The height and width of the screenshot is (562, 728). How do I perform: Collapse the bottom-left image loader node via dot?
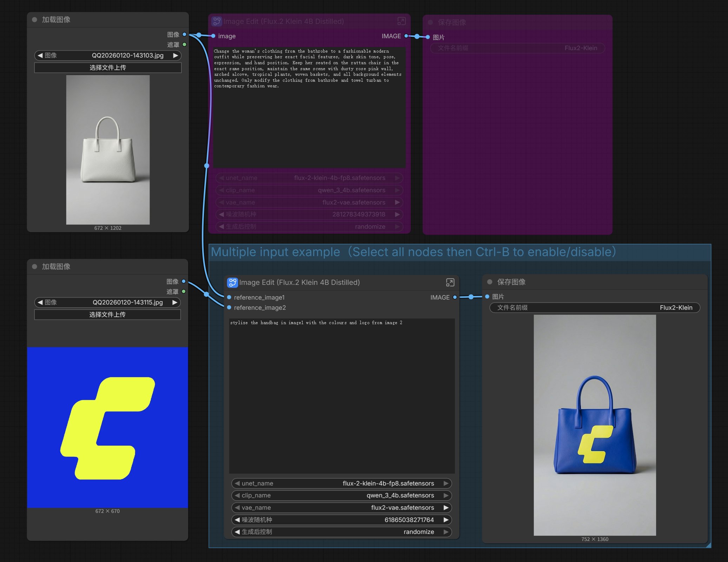[x=34, y=267]
